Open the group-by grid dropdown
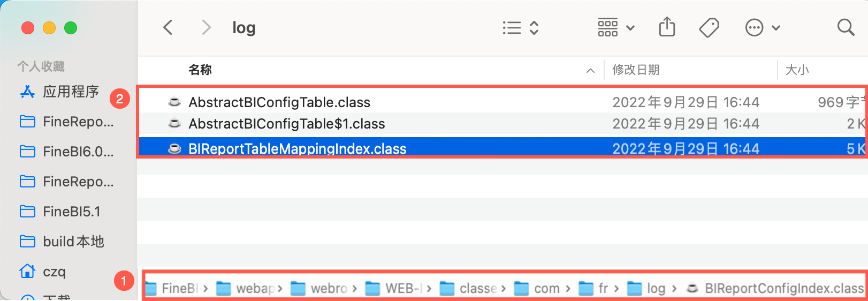The image size is (868, 301). tap(615, 27)
